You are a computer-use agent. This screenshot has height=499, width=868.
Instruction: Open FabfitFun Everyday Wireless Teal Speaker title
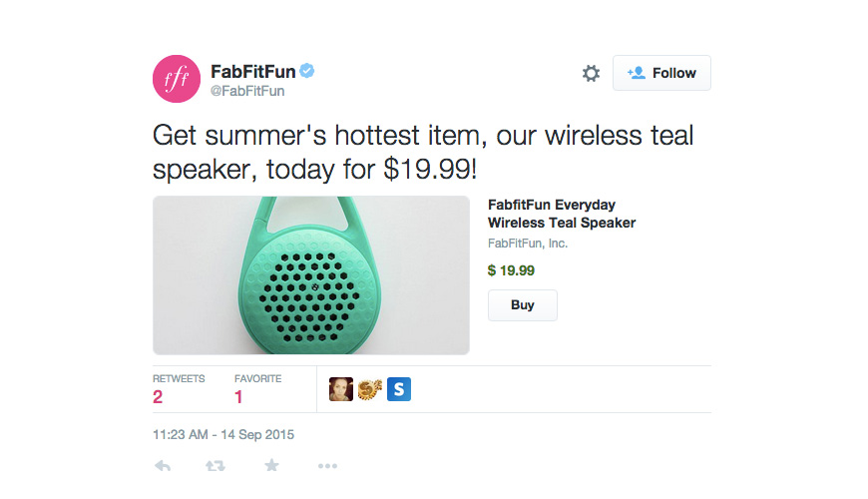pos(562,214)
